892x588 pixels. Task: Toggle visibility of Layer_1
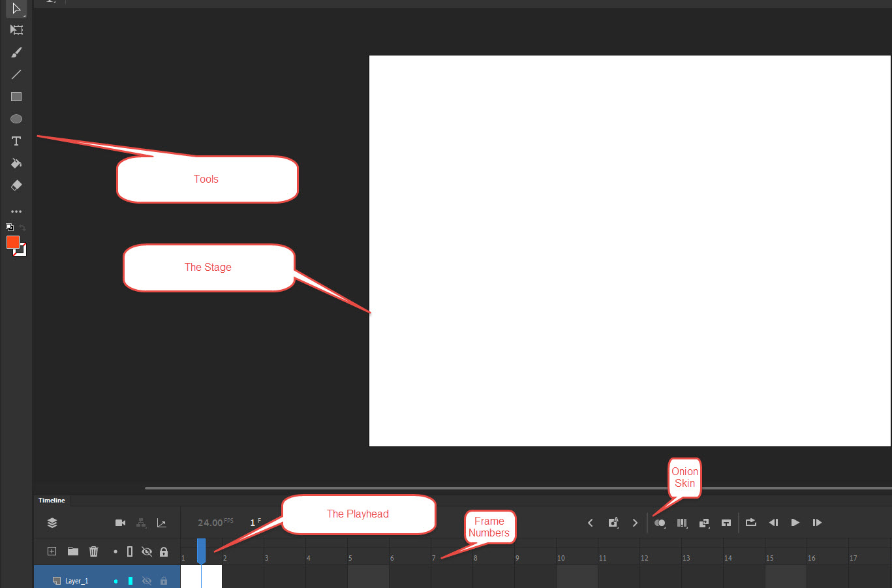click(147, 581)
